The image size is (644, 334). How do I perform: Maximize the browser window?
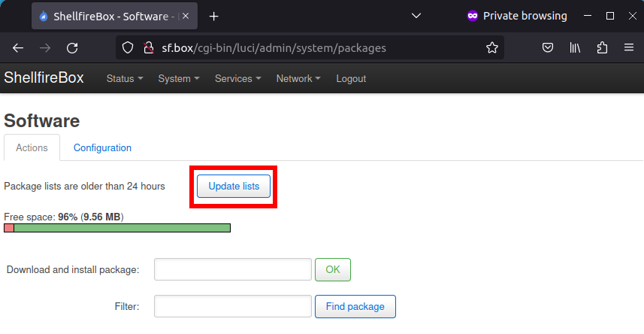[x=610, y=16]
